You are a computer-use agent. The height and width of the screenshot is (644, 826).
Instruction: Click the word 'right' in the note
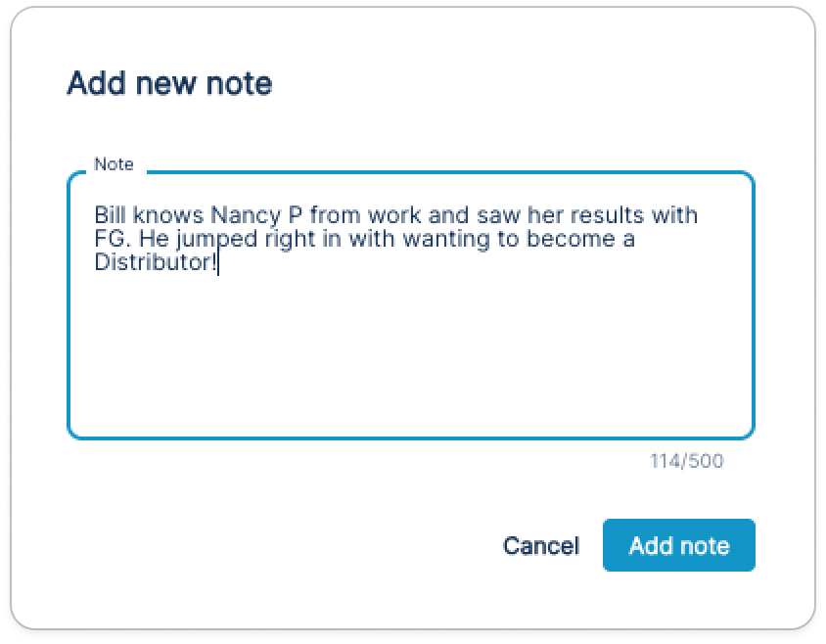pos(287,239)
